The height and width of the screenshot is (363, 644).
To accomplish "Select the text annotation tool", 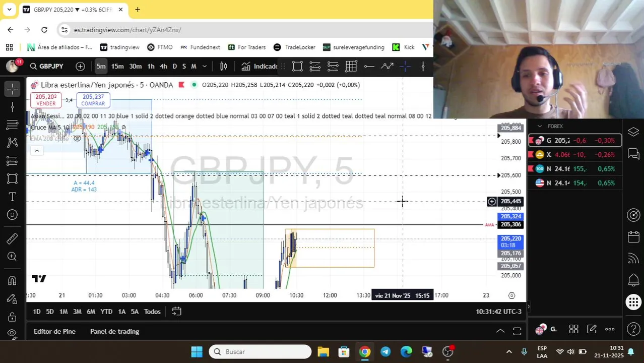I will click(x=12, y=197).
